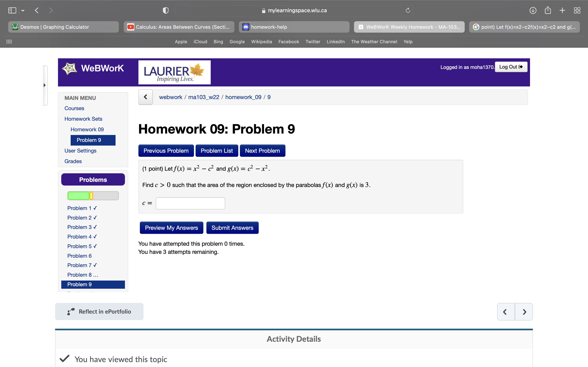This screenshot has width=588, height=367.
Task: Click the favorites grid dots icon
Action: [9, 42]
